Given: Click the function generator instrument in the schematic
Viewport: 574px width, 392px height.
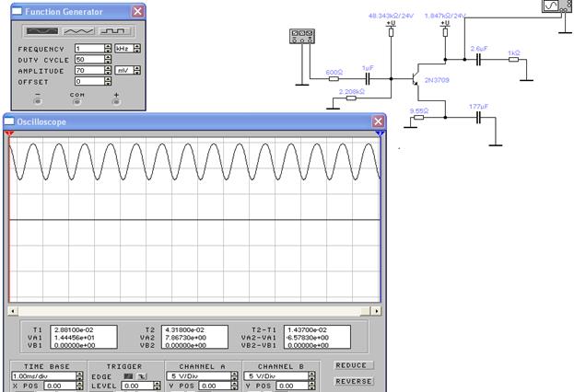Looking at the screenshot, I should tap(301, 36).
